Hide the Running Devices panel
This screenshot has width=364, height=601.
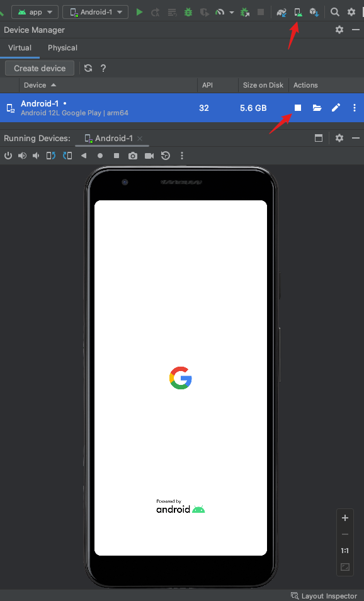356,138
